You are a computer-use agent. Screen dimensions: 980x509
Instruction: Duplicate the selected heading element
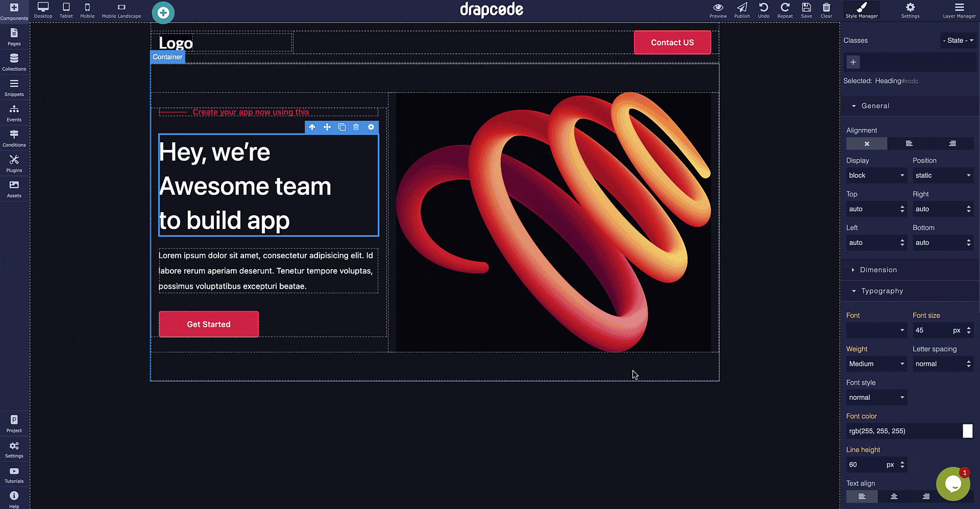[x=341, y=127]
